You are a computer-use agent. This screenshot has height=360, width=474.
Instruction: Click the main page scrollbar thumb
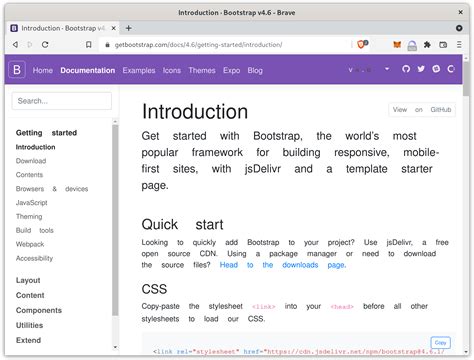(x=466, y=78)
